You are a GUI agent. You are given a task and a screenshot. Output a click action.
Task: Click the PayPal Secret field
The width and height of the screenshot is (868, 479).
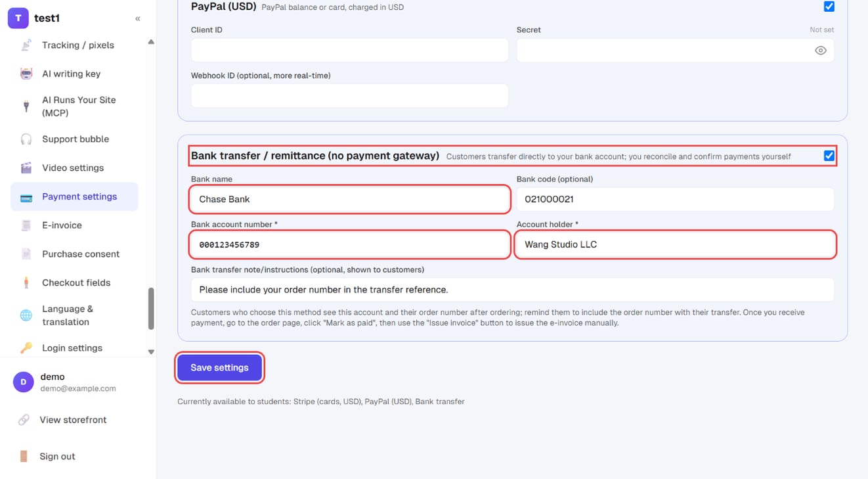click(675, 51)
